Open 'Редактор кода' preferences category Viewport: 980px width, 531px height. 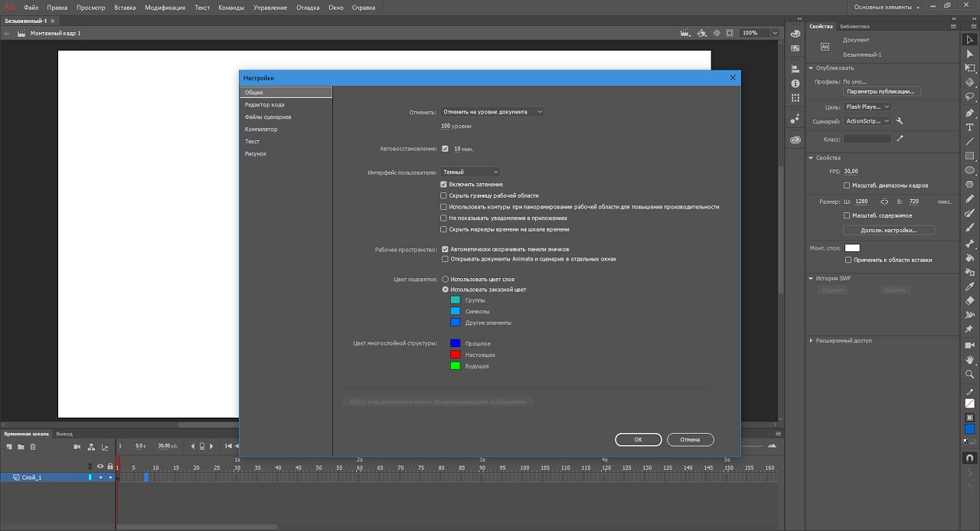coord(264,105)
